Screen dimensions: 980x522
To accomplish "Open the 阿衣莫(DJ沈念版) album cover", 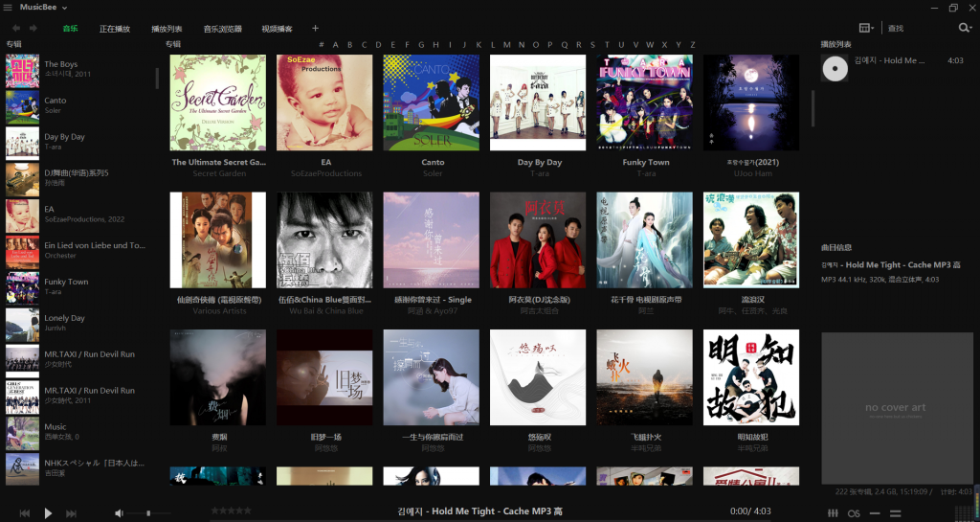I will click(538, 240).
